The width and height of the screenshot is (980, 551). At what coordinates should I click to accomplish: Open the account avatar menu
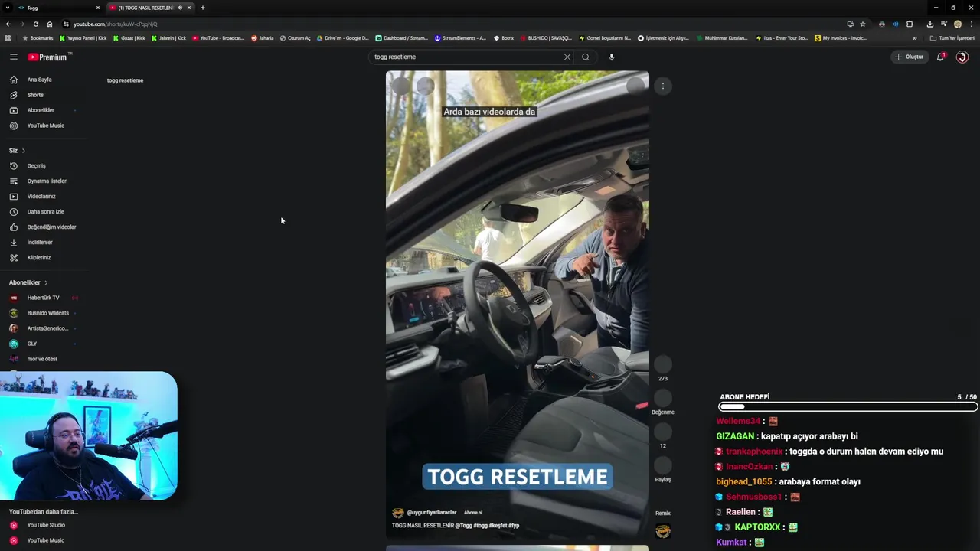962,57
